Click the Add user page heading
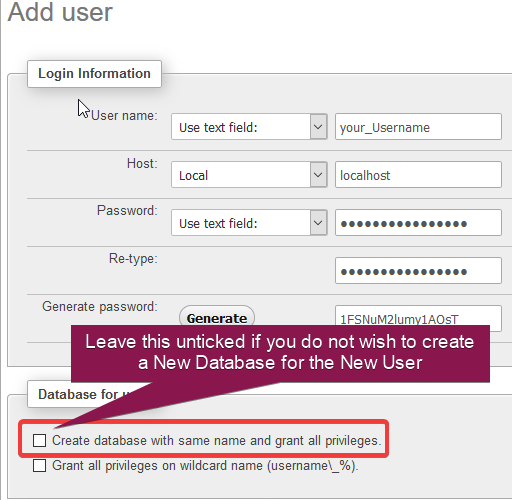512x500 pixels. pyautogui.click(x=60, y=12)
